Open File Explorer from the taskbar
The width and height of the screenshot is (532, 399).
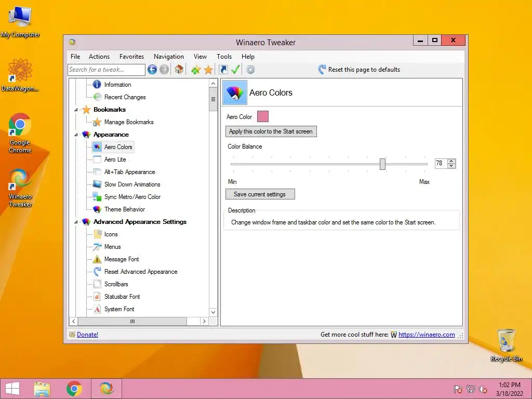pyautogui.click(x=42, y=389)
